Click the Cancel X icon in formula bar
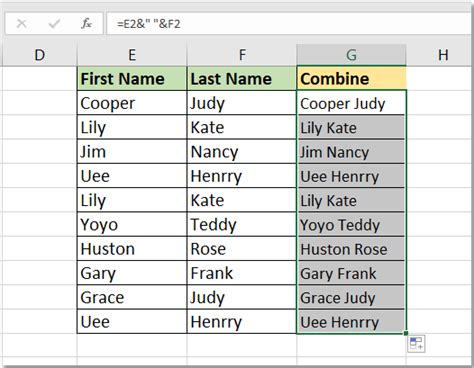Viewport: 474px width, 368px height. (x=22, y=24)
